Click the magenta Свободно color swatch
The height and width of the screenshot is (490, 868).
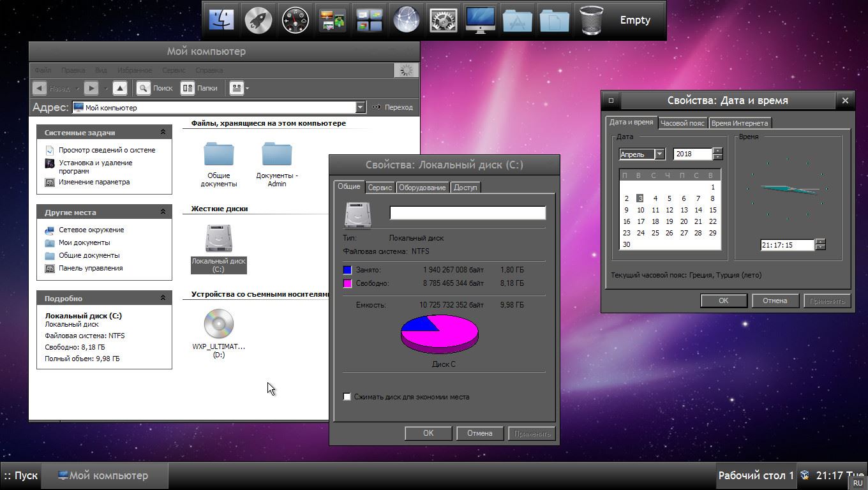point(347,283)
